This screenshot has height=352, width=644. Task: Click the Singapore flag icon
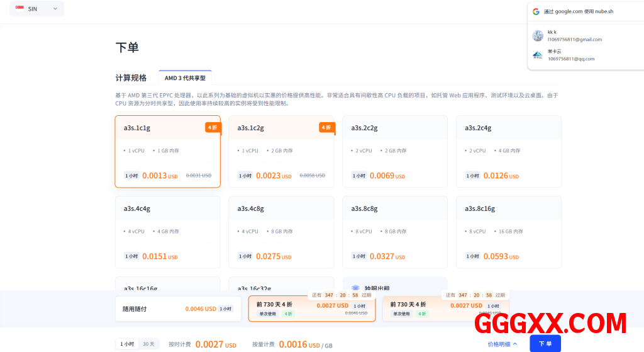[x=19, y=9]
